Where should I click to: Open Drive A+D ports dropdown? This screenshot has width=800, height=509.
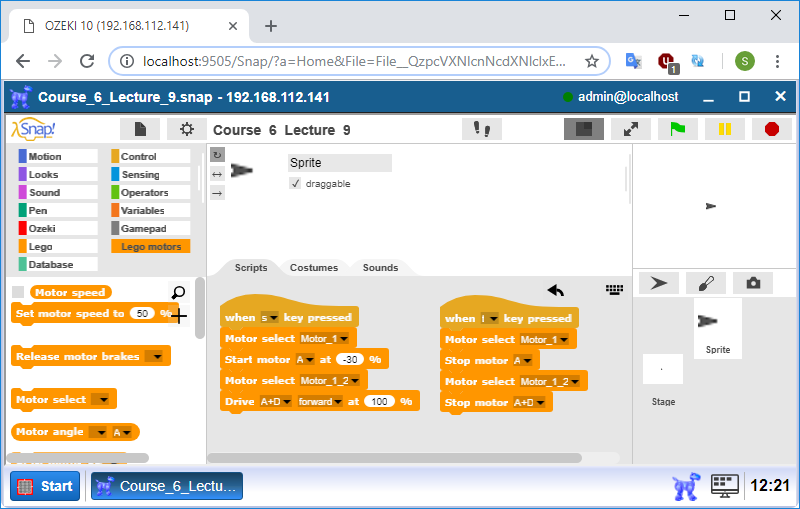point(276,401)
